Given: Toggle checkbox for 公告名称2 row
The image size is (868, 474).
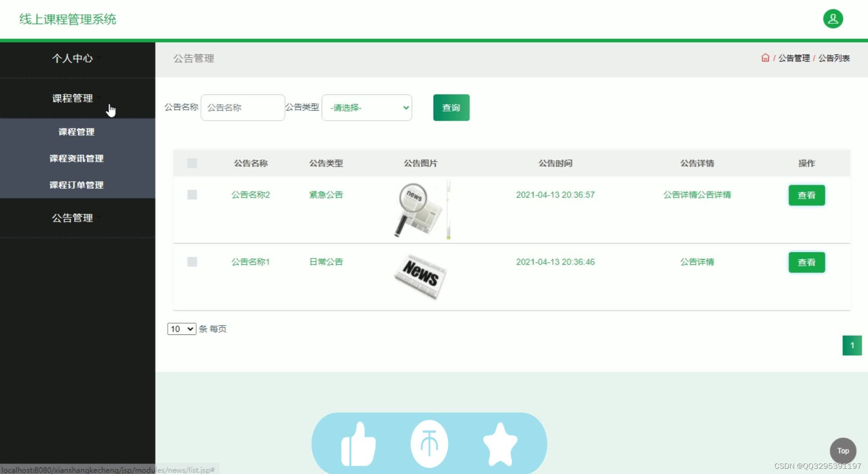Looking at the screenshot, I should (x=192, y=194).
